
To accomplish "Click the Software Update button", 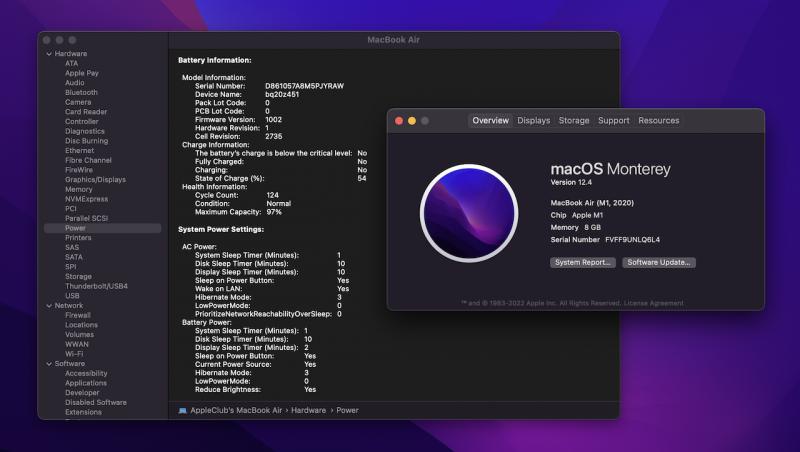I will coord(659,262).
